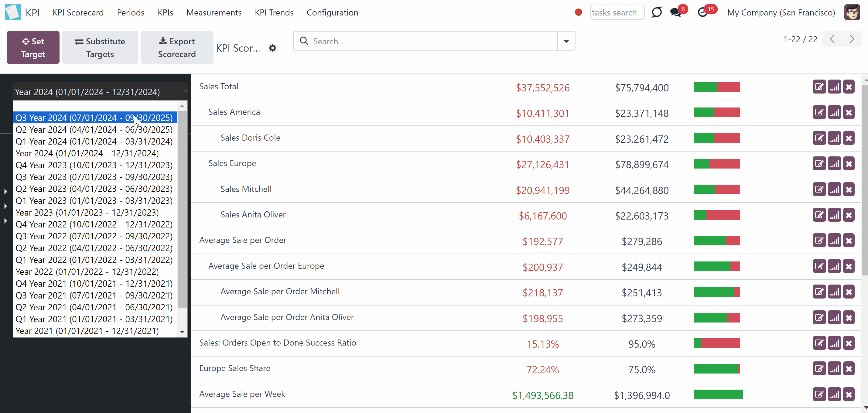Screen dimensions: 868x413
Task: Click the Sales Europe progress bar
Action: [x=716, y=164]
